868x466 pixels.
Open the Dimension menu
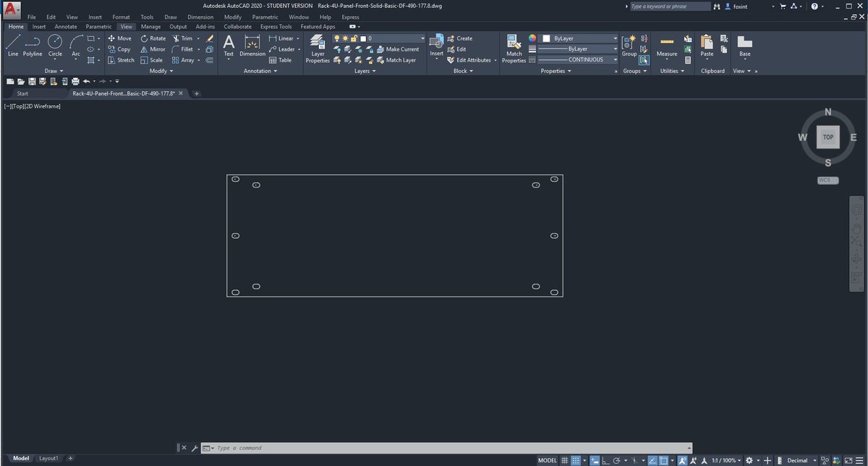point(200,17)
